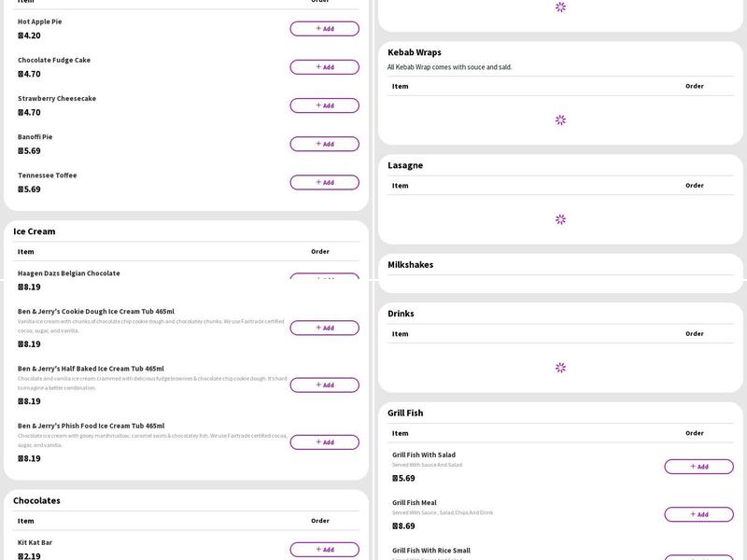747x560 pixels.
Task: Click the Lasagne section heading
Action: coord(405,165)
